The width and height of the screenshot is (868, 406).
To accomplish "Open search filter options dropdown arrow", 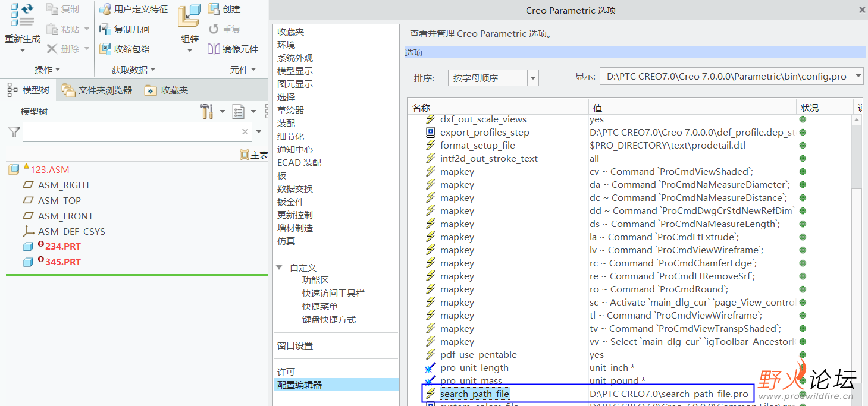I will 259,132.
